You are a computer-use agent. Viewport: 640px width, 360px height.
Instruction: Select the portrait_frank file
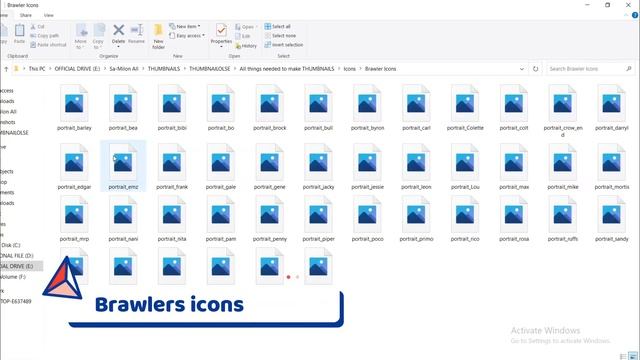(172, 167)
